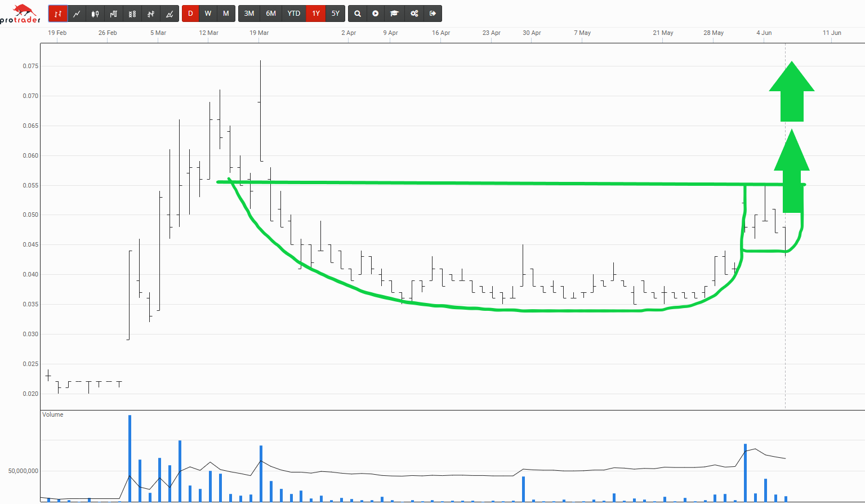Screen dimensions: 865x504
Task: Select the sixth chart type icon
Action: pos(151,14)
